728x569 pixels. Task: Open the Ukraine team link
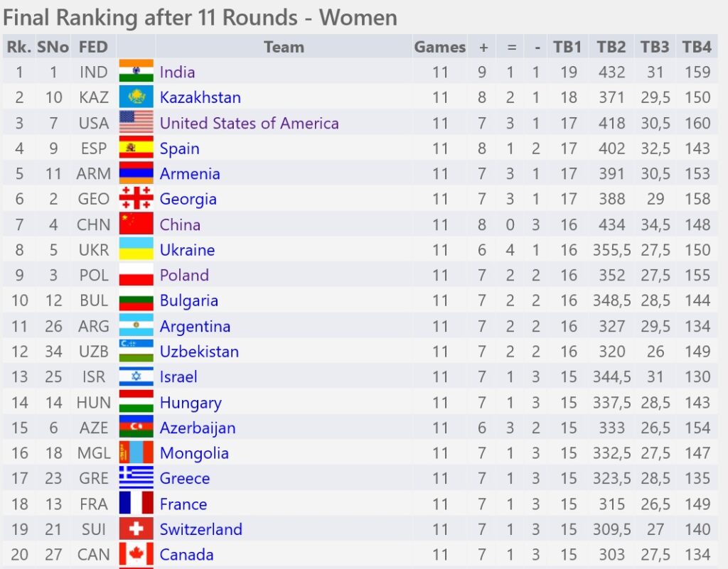coord(187,250)
